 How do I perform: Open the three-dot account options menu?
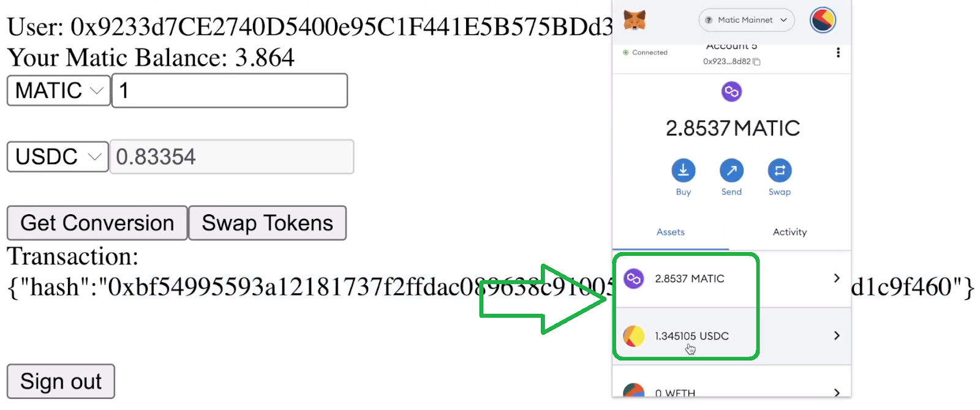pyautogui.click(x=838, y=53)
